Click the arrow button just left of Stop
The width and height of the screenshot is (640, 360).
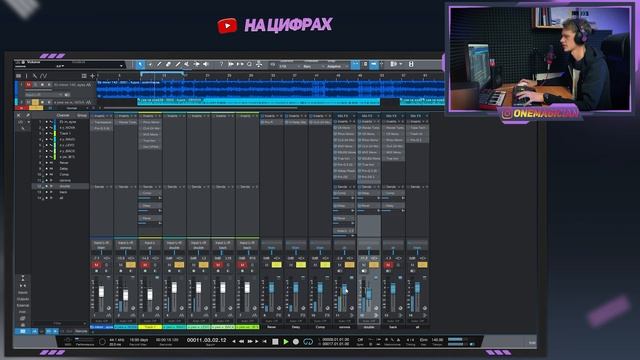click(x=265, y=341)
